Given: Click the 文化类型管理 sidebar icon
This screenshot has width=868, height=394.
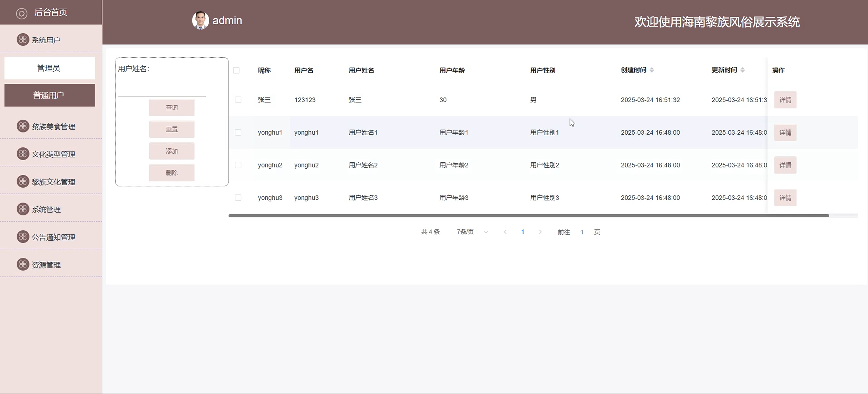Looking at the screenshot, I should tap(23, 154).
